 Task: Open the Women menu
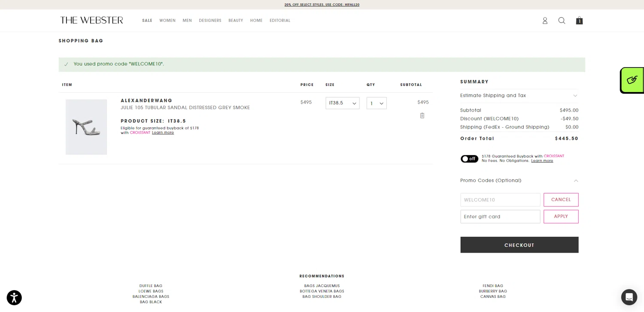click(x=167, y=21)
